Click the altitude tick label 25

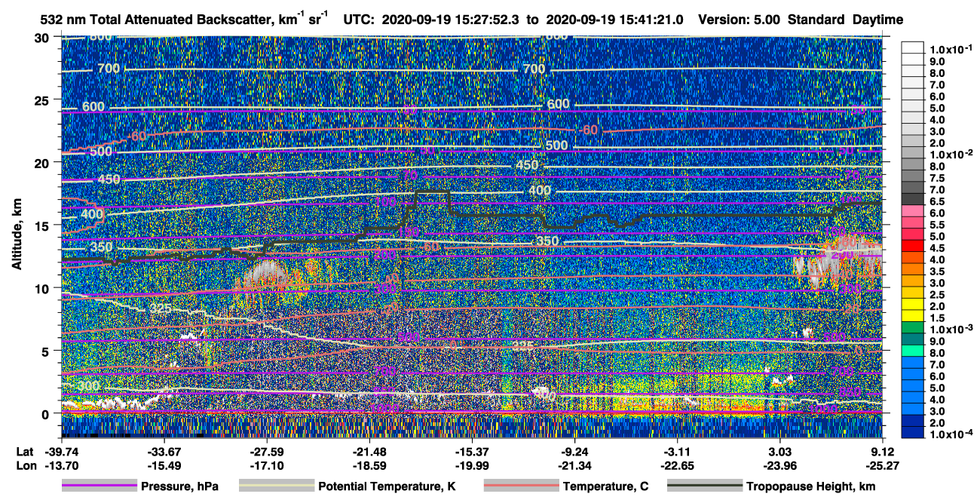pyautogui.click(x=43, y=100)
